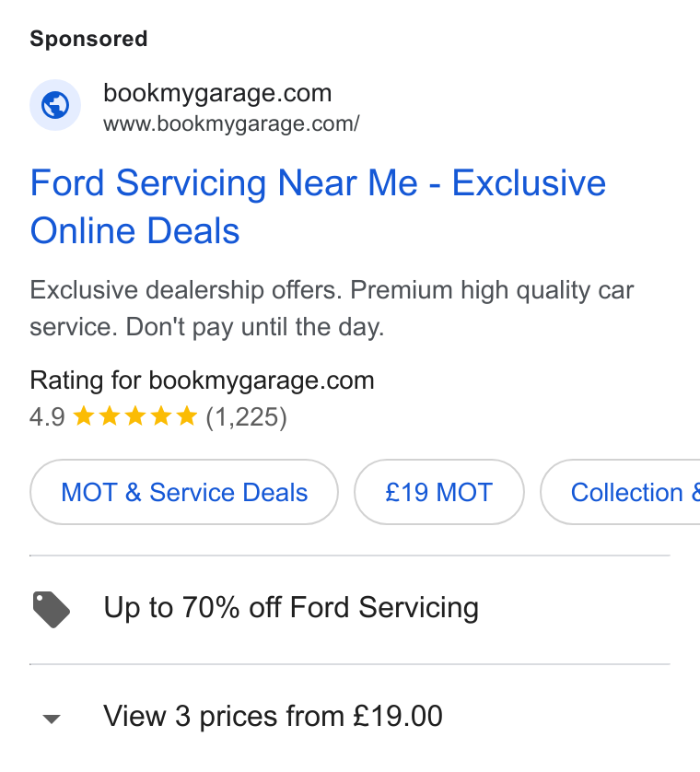
Task: Click the Sponsored label
Action: click(88, 39)
